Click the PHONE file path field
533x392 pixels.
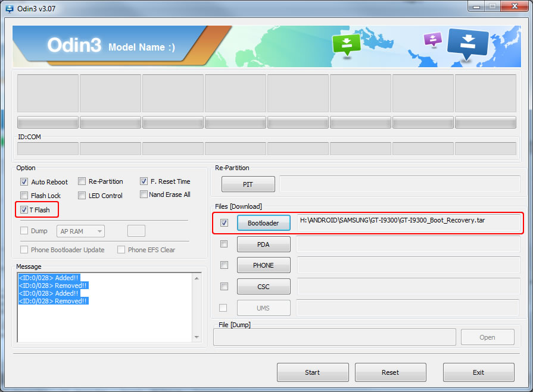click(x=409, y=265)
